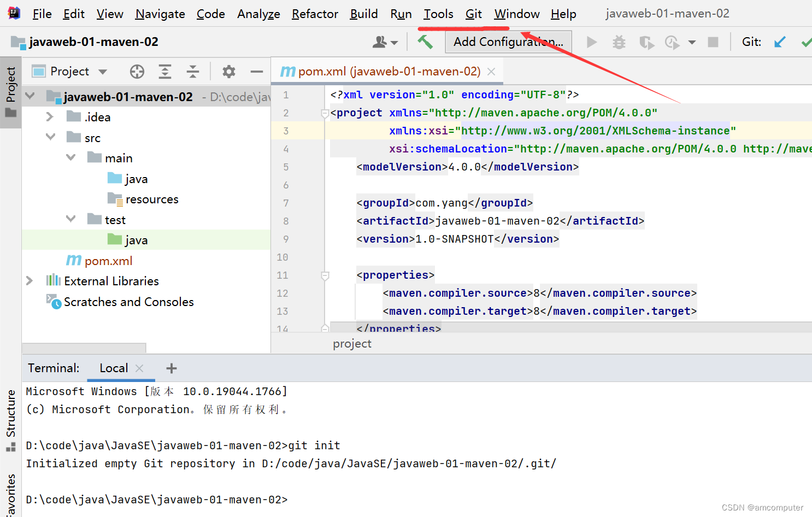Open the Analyze menu
812x517 pixels.
[258, 14]
